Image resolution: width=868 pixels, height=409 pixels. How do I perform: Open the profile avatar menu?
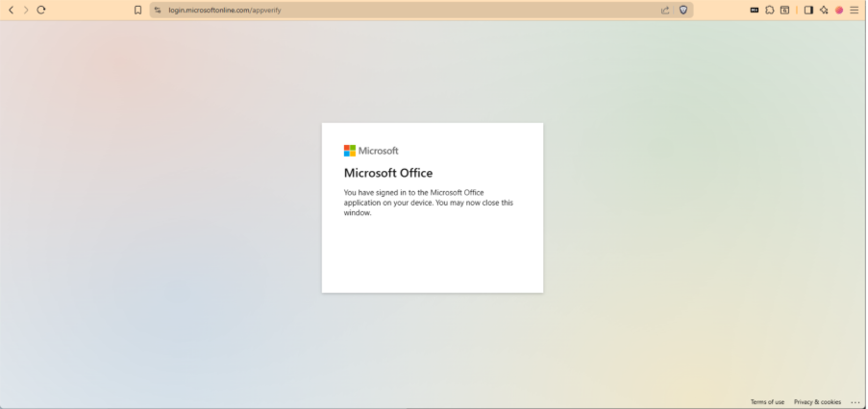839,10
